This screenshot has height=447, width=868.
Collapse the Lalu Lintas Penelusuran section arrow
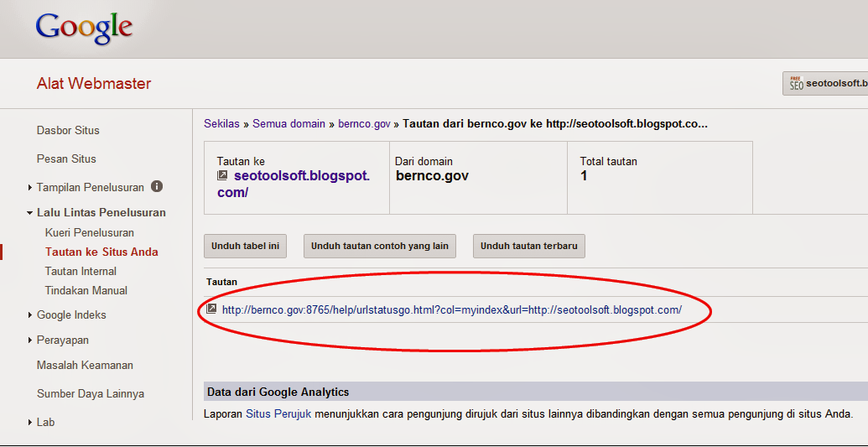[x=29, y=213]
